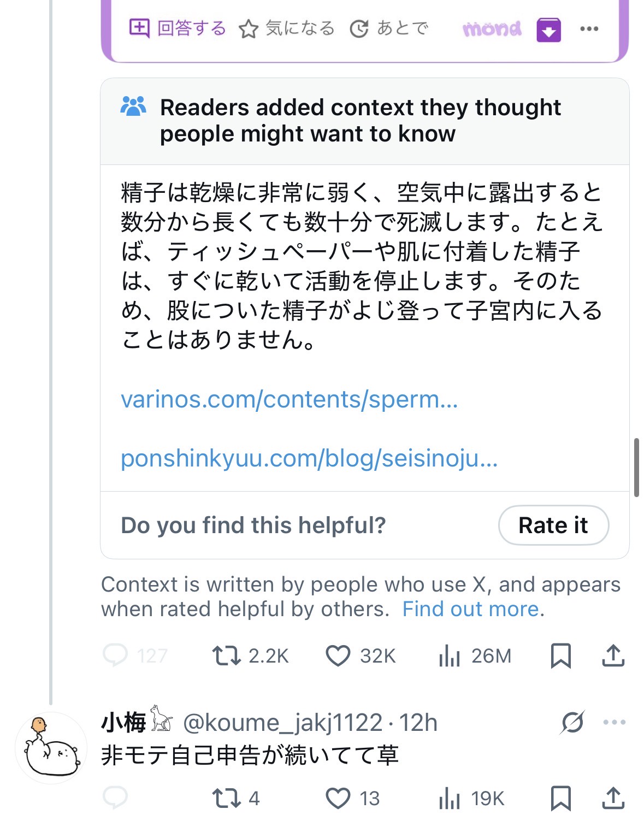
Task: Click the Rate it button
Action: tap(553, 525)
